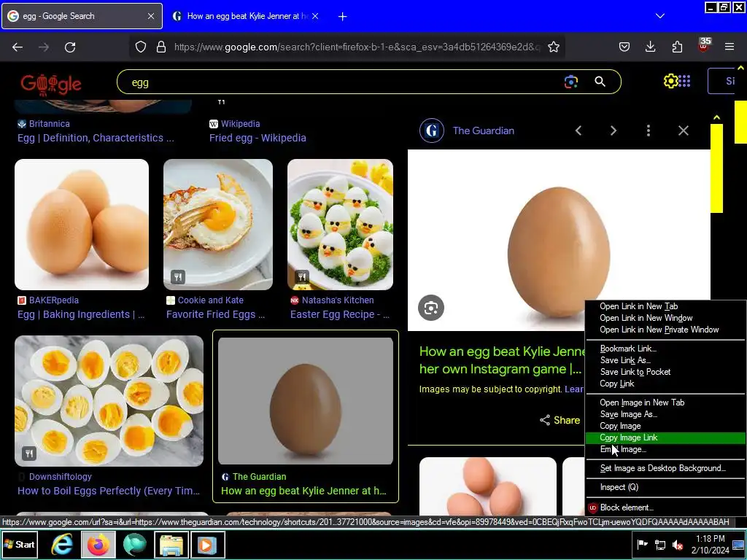Viewport: 747px width, 560px height.
Task: Open the Google apps grid icon
Action: pyautogui.click(x=684, y=81)
